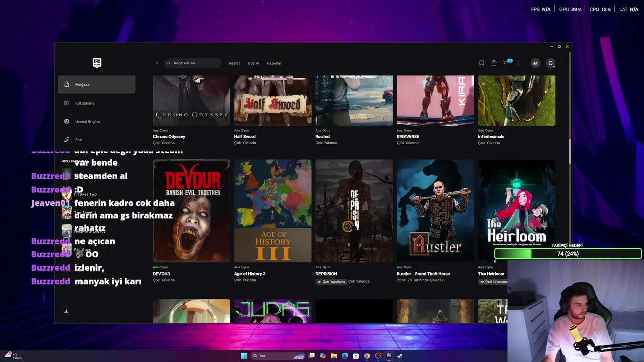The image size is (644, 362).
Task: Click the DEVOUR title text
Action: tap(162, 274)
